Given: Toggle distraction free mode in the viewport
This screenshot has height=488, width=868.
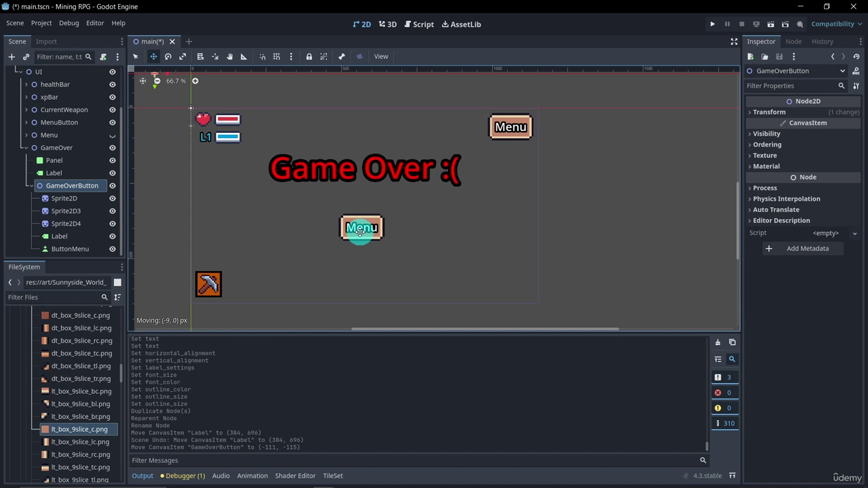Looking at the screenshot, I should [734, 41].
